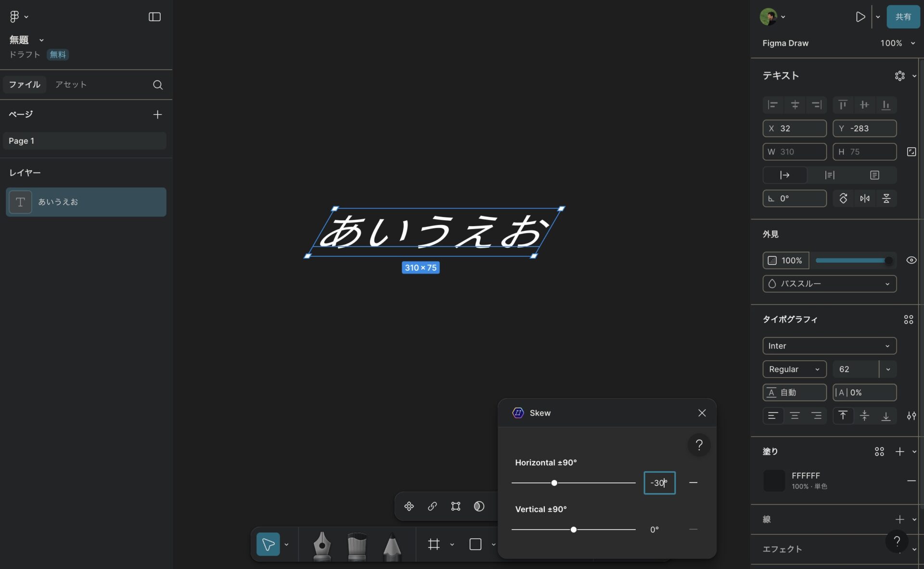
Task: Align bottom icon in the position row
Action: 886,105
